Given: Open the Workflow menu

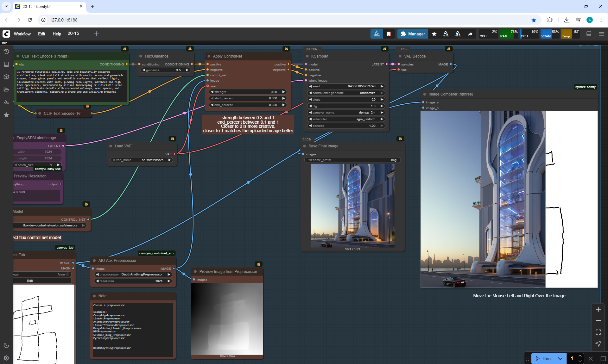Looking at the screenshot, I should click(x=22, y=34).
